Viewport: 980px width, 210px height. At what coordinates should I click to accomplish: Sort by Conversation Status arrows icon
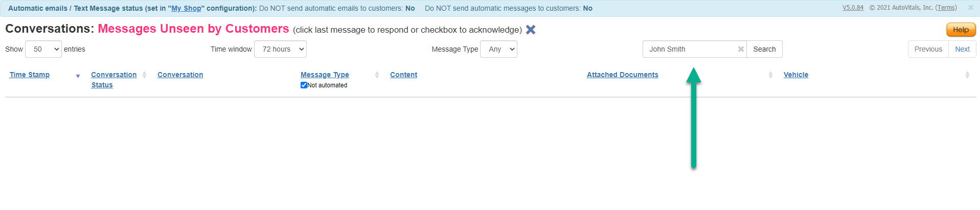point(145,75)
